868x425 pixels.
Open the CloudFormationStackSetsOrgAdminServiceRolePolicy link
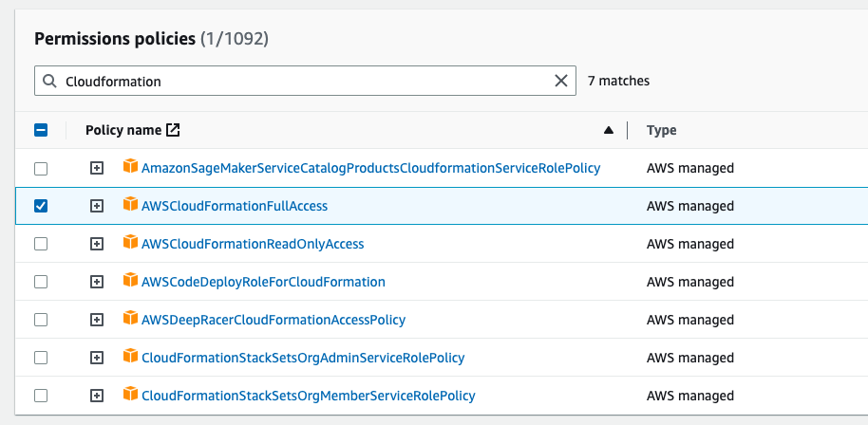coord(303,358)
